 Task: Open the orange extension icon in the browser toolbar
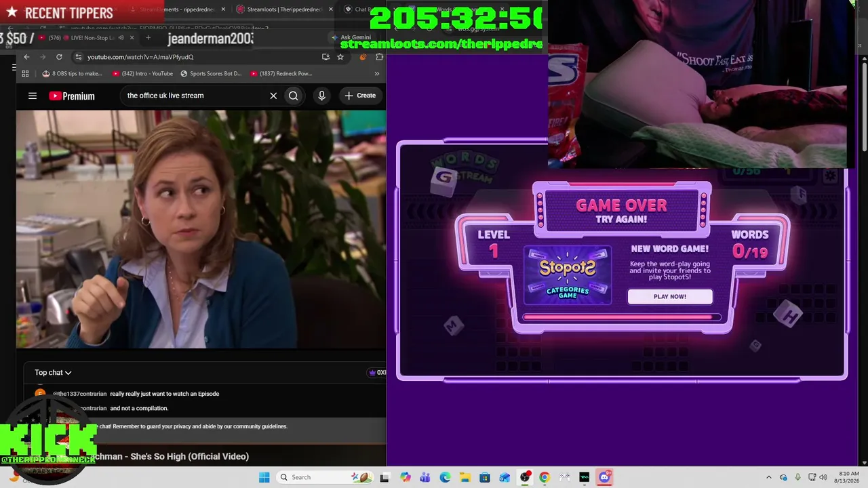[x=363, y=57]
